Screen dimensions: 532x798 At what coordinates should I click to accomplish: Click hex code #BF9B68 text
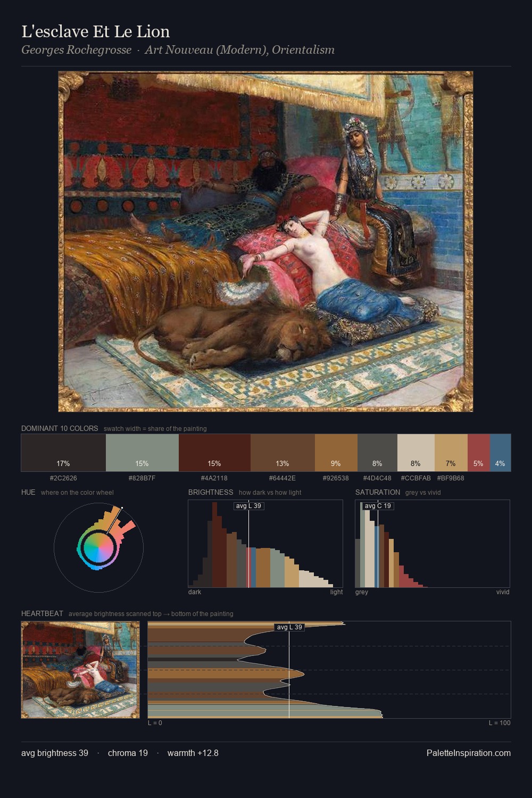click(x=451, y=478)
